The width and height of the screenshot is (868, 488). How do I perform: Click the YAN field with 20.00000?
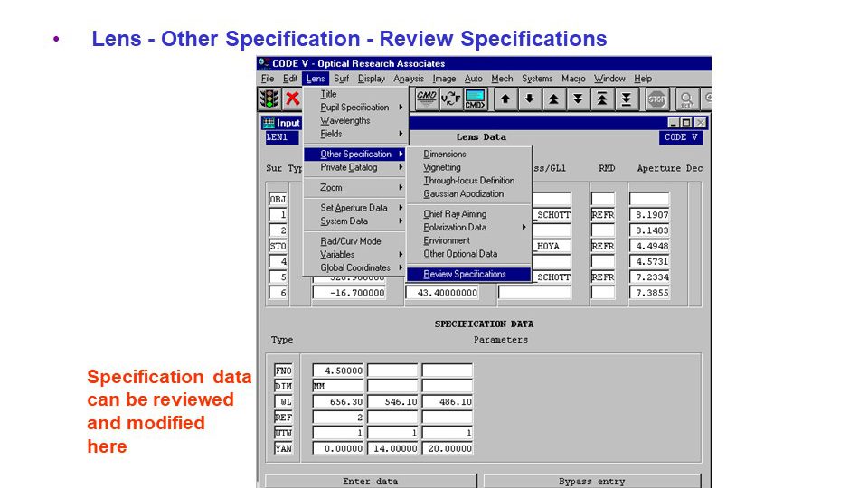click(x=448, y=448)
